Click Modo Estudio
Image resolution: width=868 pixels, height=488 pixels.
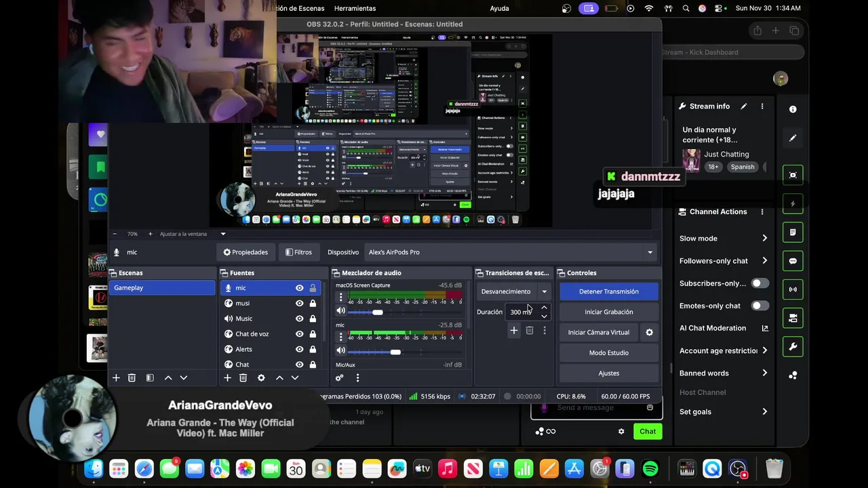coord(609,352)
